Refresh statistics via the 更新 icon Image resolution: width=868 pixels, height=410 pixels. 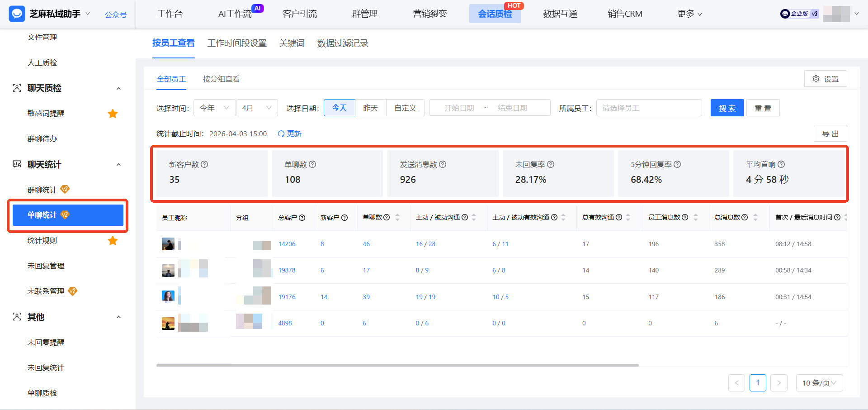[x=281, y=133]
